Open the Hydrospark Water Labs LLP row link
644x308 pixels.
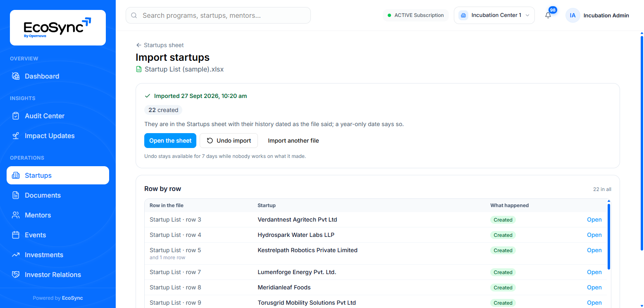tap(594, 235)
